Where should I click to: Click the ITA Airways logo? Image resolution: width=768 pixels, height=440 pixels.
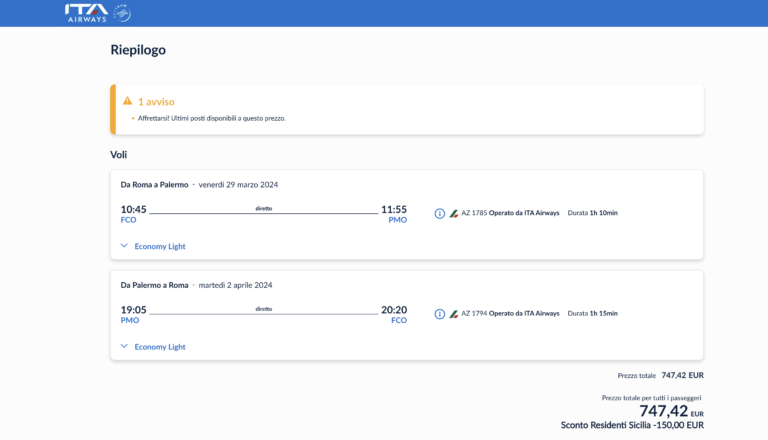86,13
